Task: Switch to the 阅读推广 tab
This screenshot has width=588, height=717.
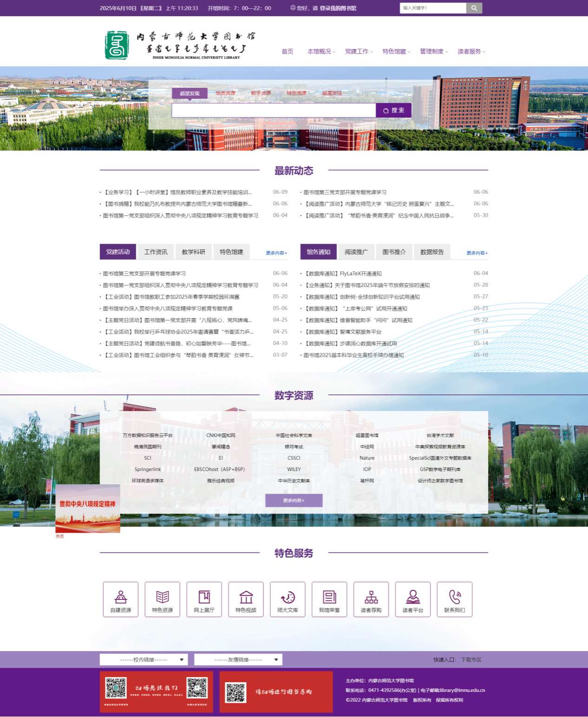Action: [x=356, y=252]
